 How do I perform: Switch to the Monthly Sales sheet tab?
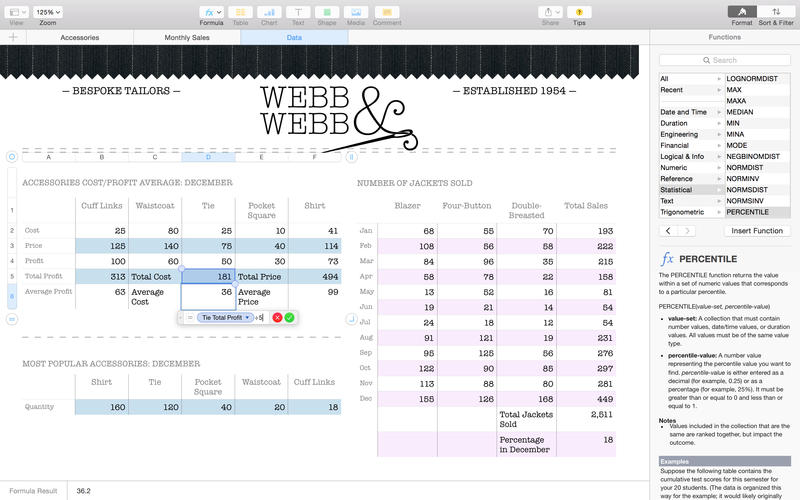(x=187, y=37)
